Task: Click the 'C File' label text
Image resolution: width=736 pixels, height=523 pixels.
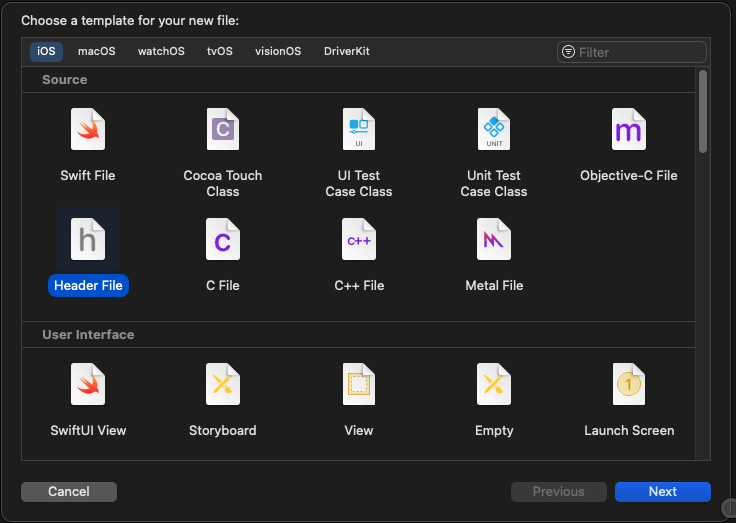Action: coord(223,285)
